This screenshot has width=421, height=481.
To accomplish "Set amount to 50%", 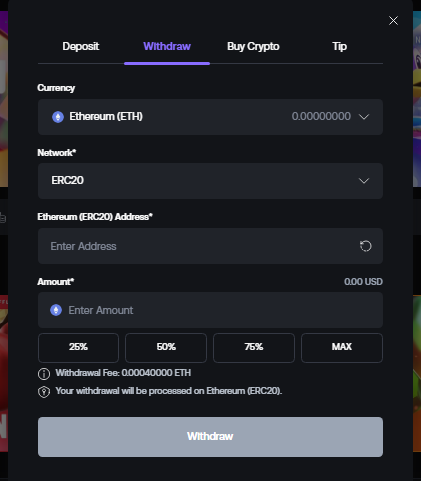I will point(166,347).
